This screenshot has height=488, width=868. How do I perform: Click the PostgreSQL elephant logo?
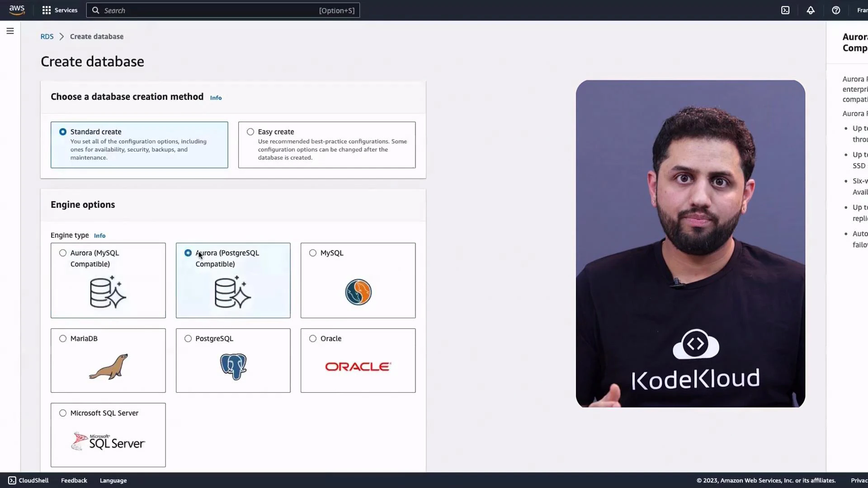click(x=233, y=366)
